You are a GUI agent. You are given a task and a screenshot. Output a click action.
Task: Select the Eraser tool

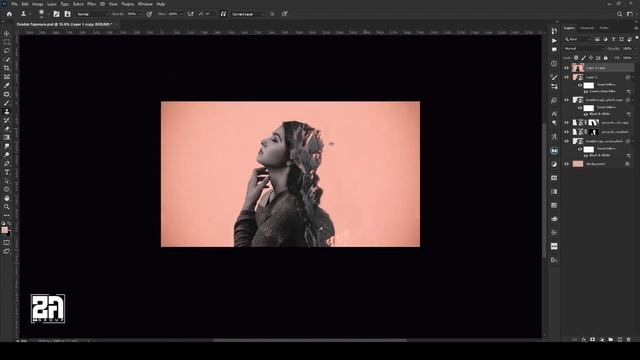[x=7, y=129]
